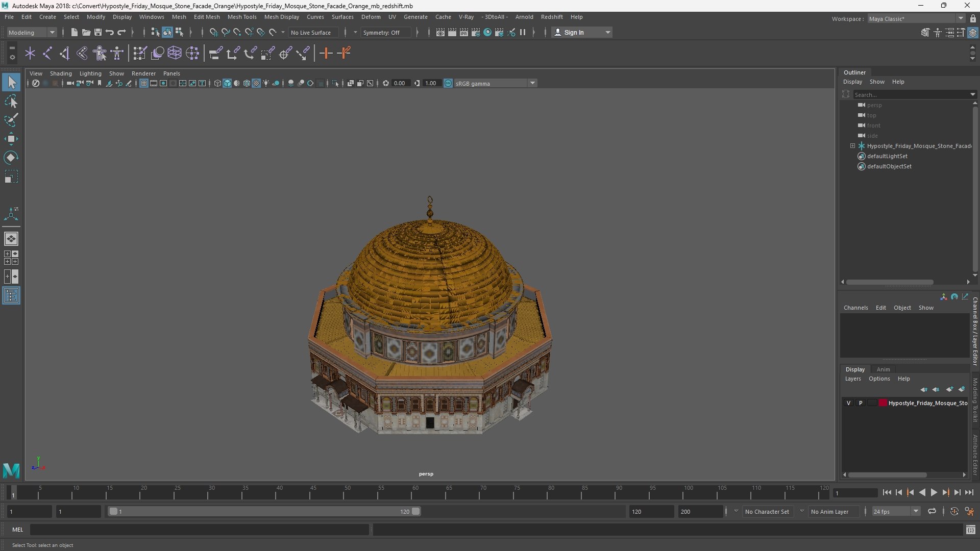
Task: Open the Mesh Tools menu
Action: coord(242,17)
